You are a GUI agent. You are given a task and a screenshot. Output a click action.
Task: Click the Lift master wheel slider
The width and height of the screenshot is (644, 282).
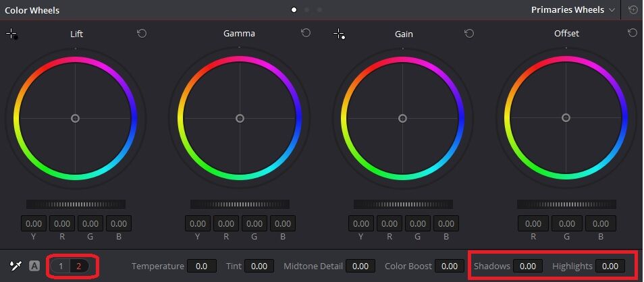[76, 204]
